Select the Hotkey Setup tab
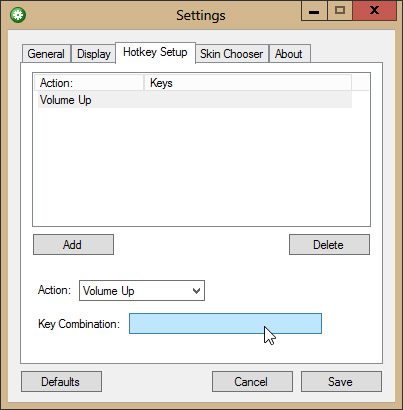This screenshot has height=410, width=403. point(155,52)
